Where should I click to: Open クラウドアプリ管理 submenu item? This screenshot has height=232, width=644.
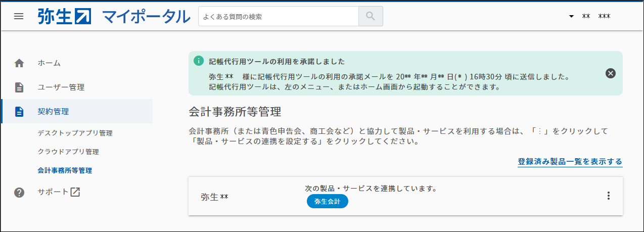pyautogui.click(x=68, y=152)
